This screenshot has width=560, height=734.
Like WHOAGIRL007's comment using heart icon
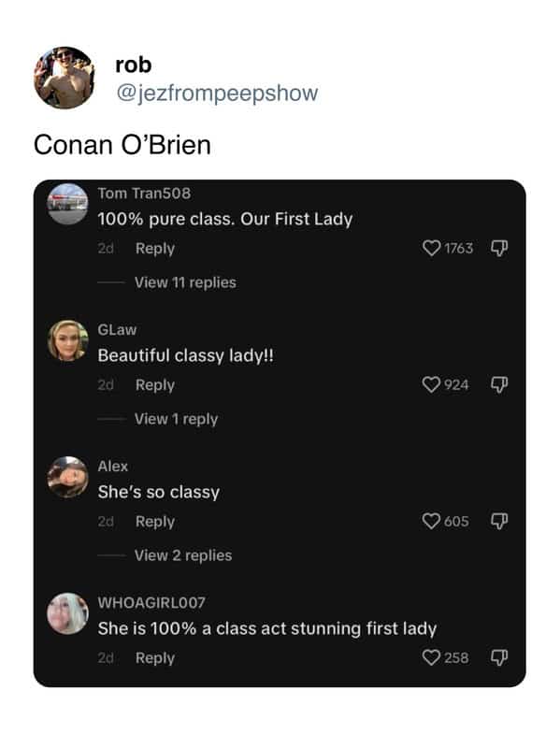tap(431, 657)
